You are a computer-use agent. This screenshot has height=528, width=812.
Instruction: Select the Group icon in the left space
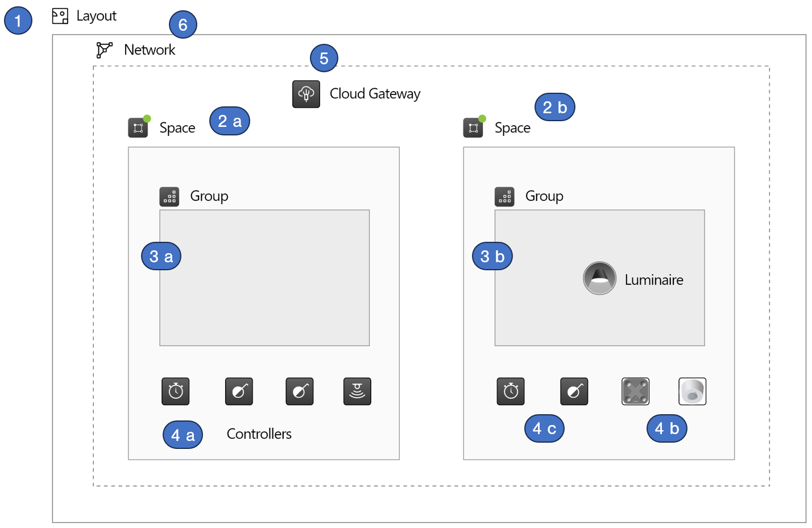[169, 196]
